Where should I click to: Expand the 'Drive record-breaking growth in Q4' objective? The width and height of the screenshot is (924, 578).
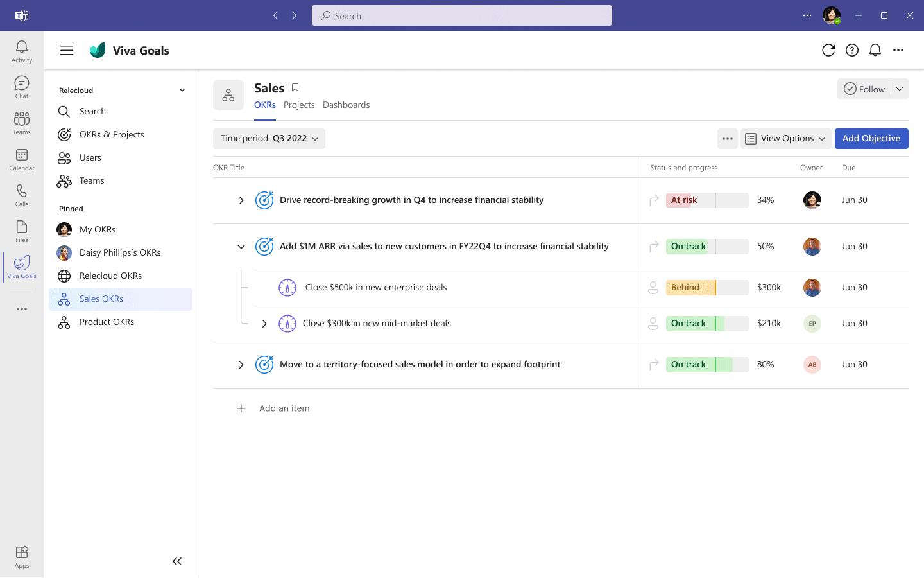click(x=241, y=200)
